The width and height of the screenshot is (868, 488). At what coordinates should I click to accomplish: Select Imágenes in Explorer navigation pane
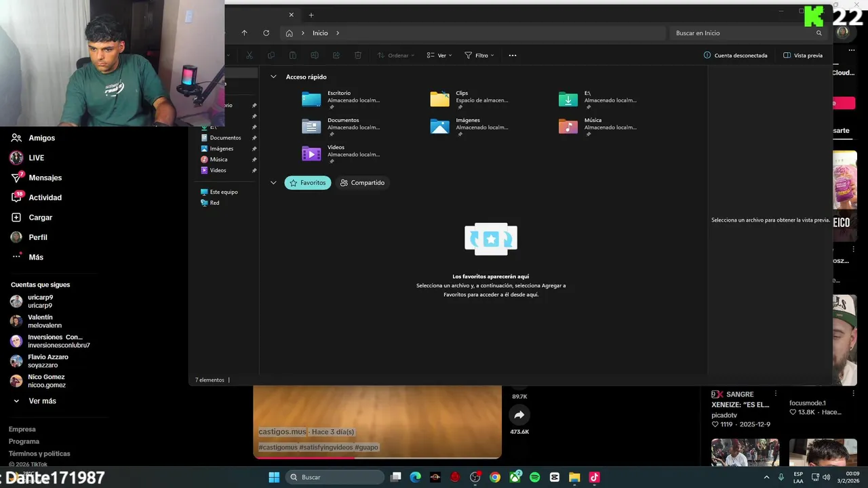click(221, 148)
